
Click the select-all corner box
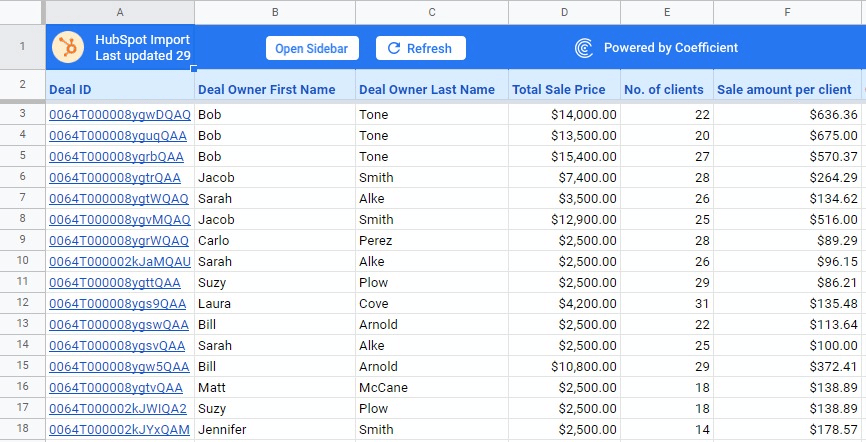point(22,12)
